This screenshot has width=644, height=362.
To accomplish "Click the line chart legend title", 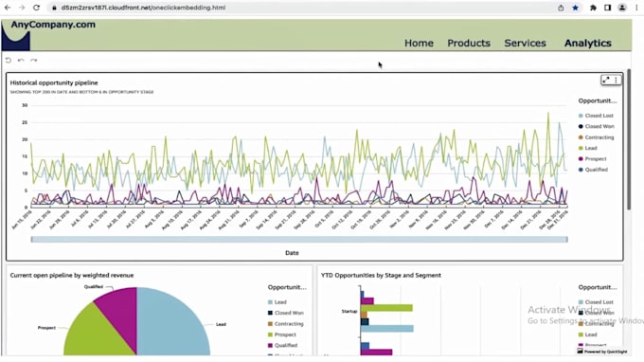I will [598, 100].
